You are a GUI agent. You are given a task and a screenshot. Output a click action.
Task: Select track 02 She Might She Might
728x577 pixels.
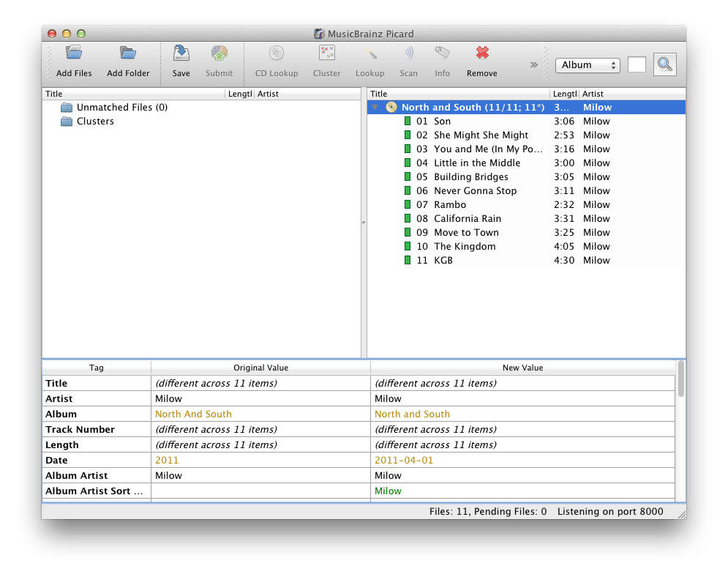point(527,135)
